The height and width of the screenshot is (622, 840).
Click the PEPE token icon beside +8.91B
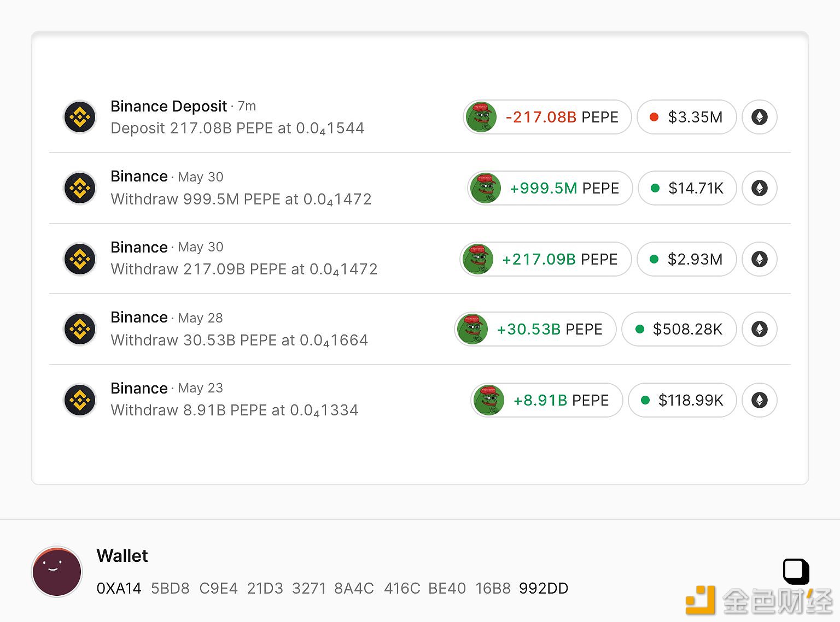pyautogui.click(x=489, y=400)
